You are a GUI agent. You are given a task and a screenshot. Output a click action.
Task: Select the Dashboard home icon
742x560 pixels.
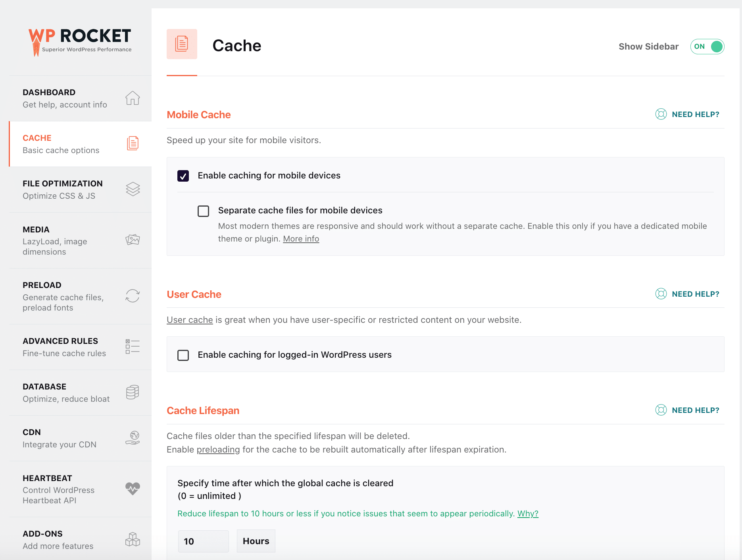(x=132, y=98)
